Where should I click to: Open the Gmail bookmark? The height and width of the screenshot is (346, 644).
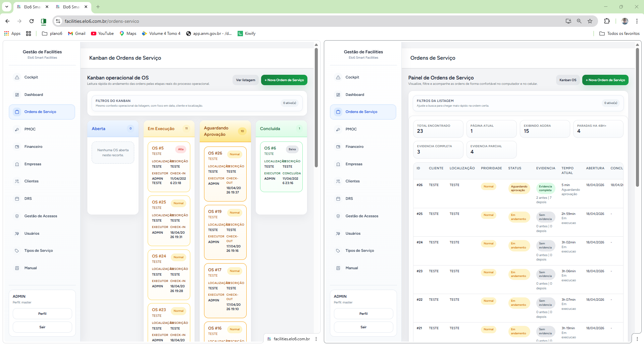(x=77, y=34)
